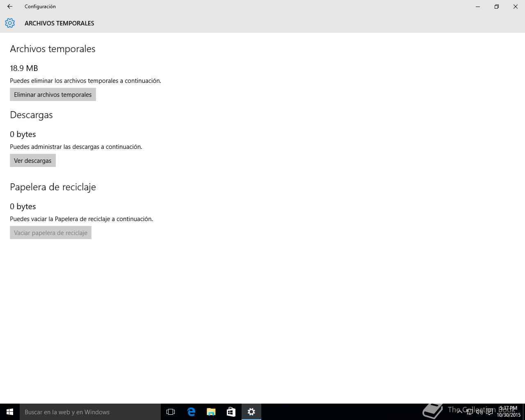Click the Papelera de reciclaje heading
The width and height of the screenshot is (525, 420).
tap(53, 187)
